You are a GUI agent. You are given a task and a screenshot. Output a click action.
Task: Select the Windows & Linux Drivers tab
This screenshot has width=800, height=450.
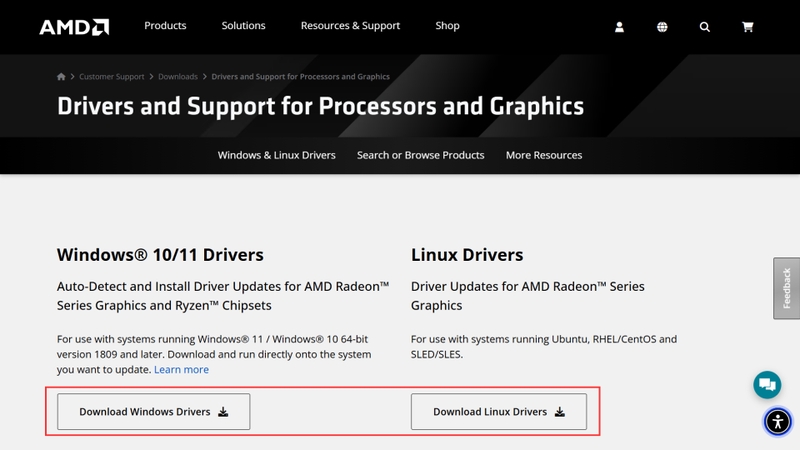click(277, 155)
